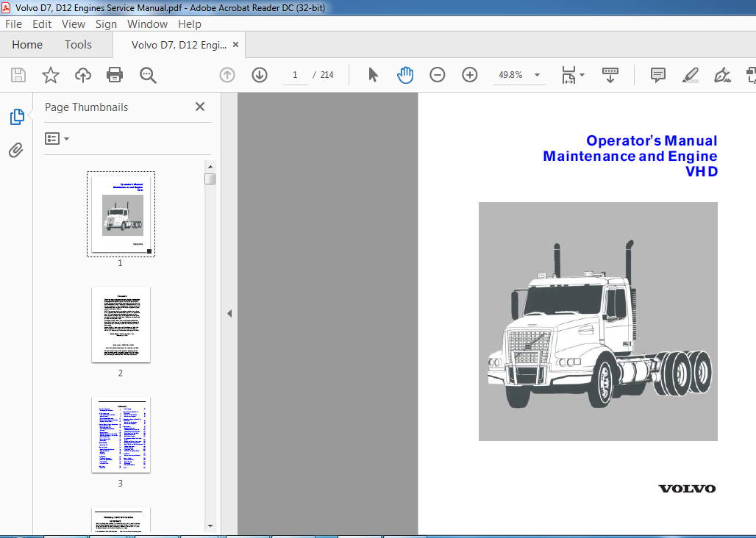Choose the Selection arrow tool
This screenshot has width=756, height=538.
(x=373, y=75)
